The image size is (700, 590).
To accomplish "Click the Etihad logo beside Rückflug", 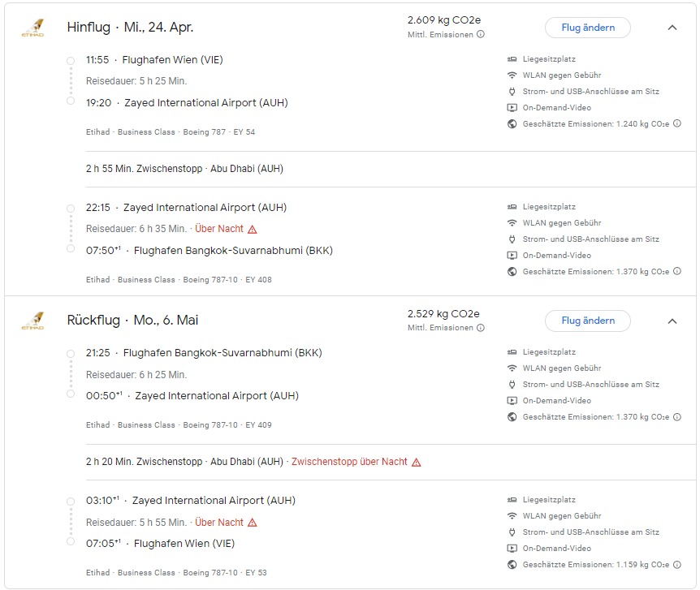I will point(32,321).
